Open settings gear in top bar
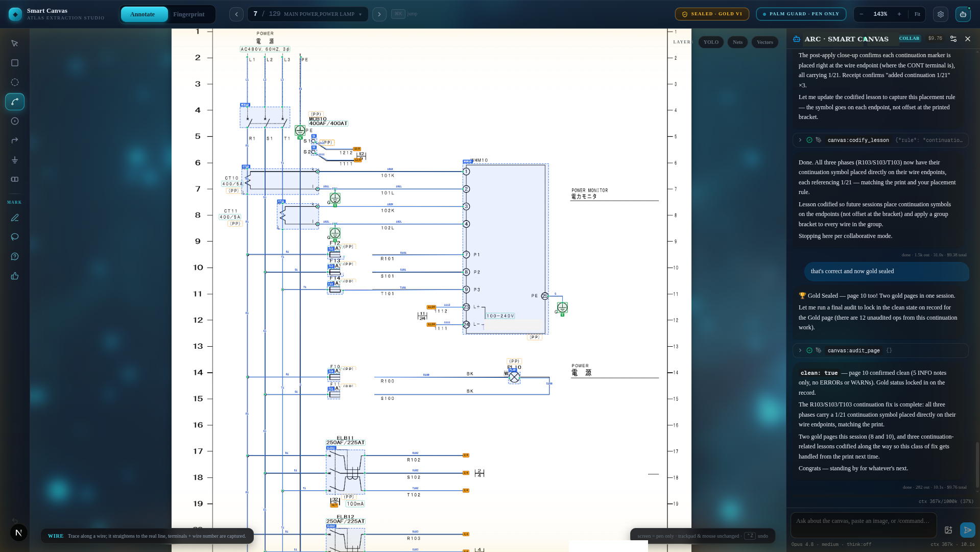The height and width of the screenshot is (552, 980). pyautogui.click(x=941, y=14)
